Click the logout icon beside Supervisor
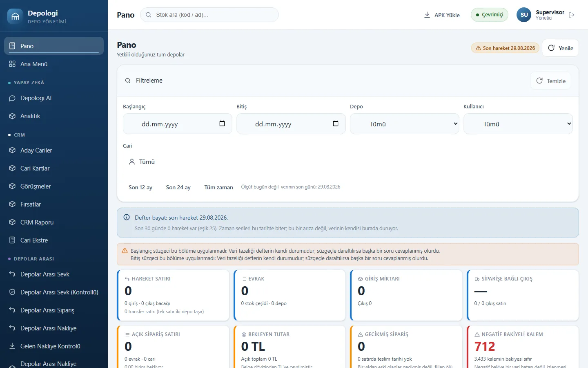588x368 pixels. point(572,15)
